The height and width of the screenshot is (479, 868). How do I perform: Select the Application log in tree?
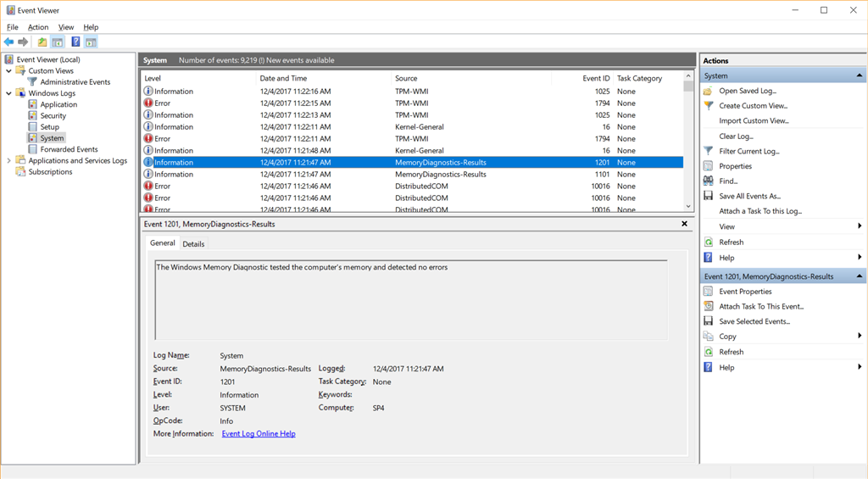coord(58,104)
